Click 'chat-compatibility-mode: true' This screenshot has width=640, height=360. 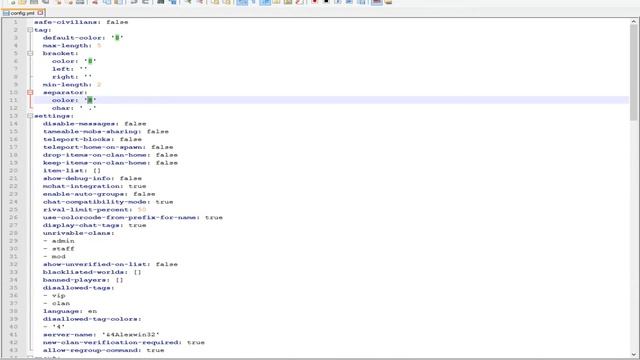tap(108, 202)
